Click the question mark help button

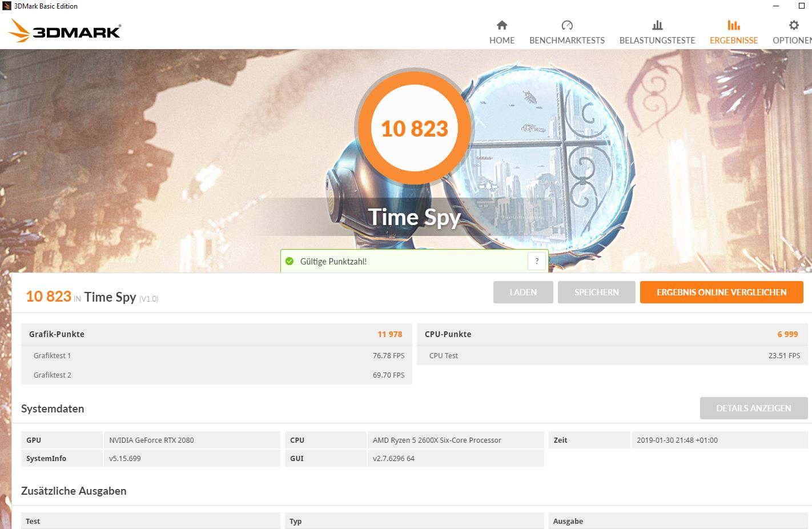[537, 261]
